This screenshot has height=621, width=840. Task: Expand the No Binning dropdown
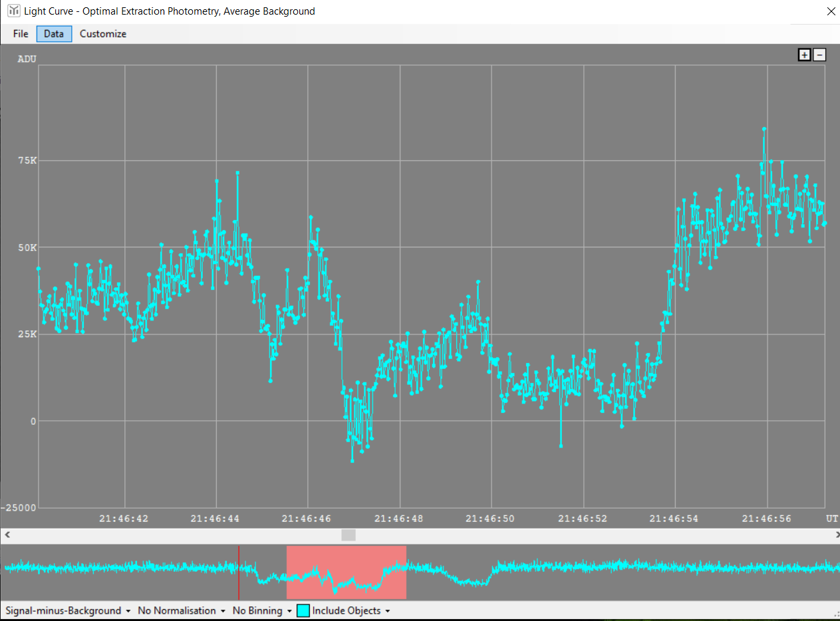(262, 610)
